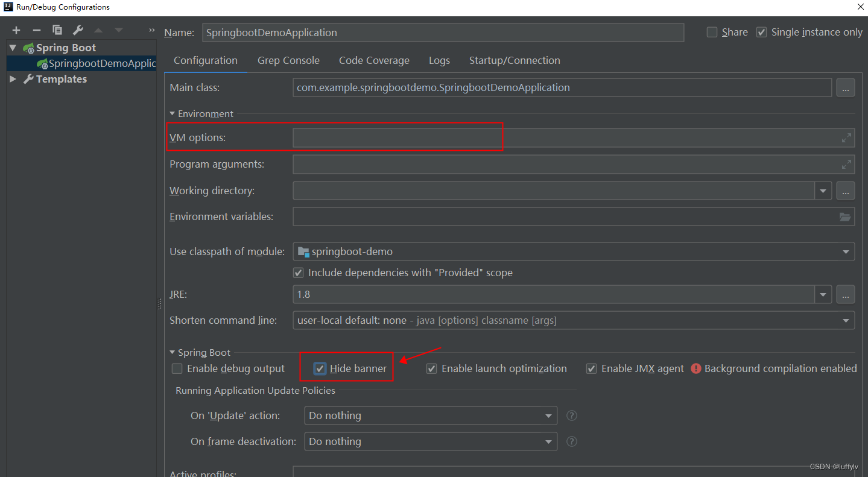Open environment variables folder icon

845,216
